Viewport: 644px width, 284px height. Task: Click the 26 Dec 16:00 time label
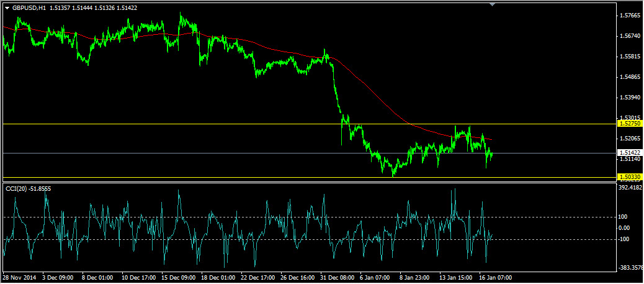click(x=298, y=278)
